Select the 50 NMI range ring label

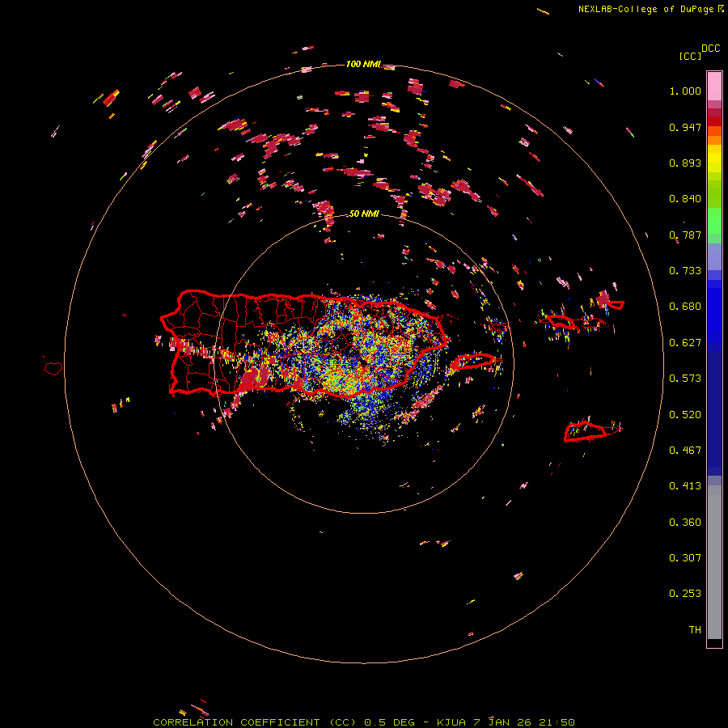pos(364,214)
